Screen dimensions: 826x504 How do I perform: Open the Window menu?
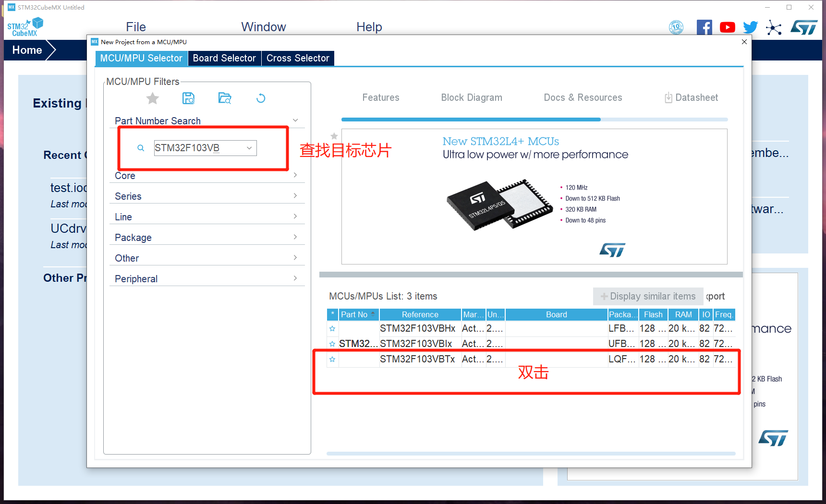coord(264,27)
